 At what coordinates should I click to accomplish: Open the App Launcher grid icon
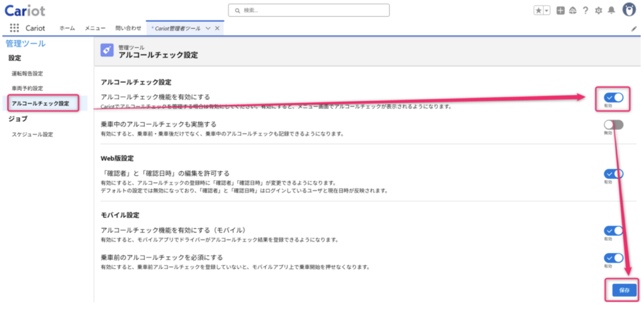(14, 28)
